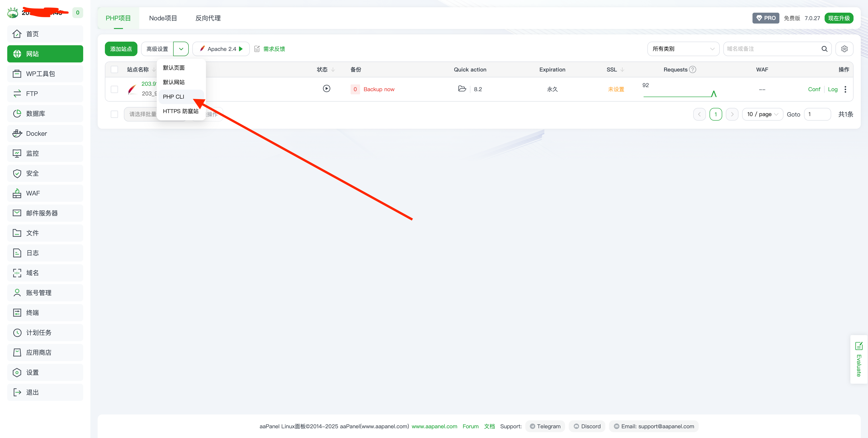868x438 pixels.
Task: Toggle the bottom batch-selection checkbox
Action: pos(115,114)
